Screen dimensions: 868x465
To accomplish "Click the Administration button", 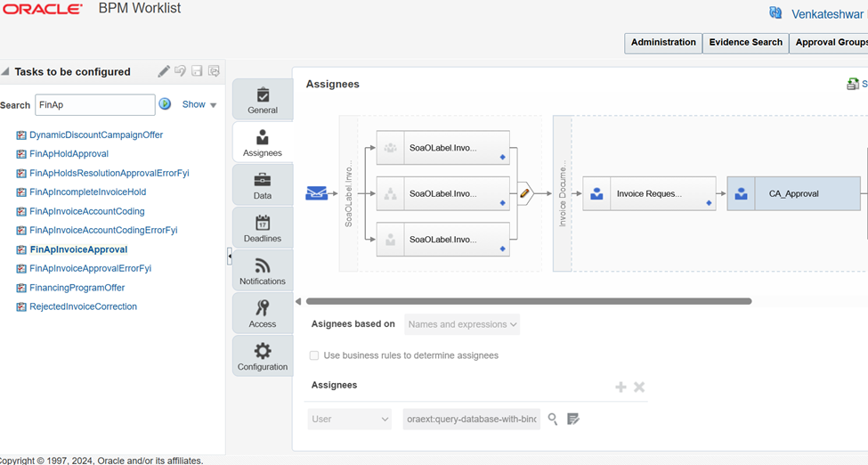I will coord(663,43).
